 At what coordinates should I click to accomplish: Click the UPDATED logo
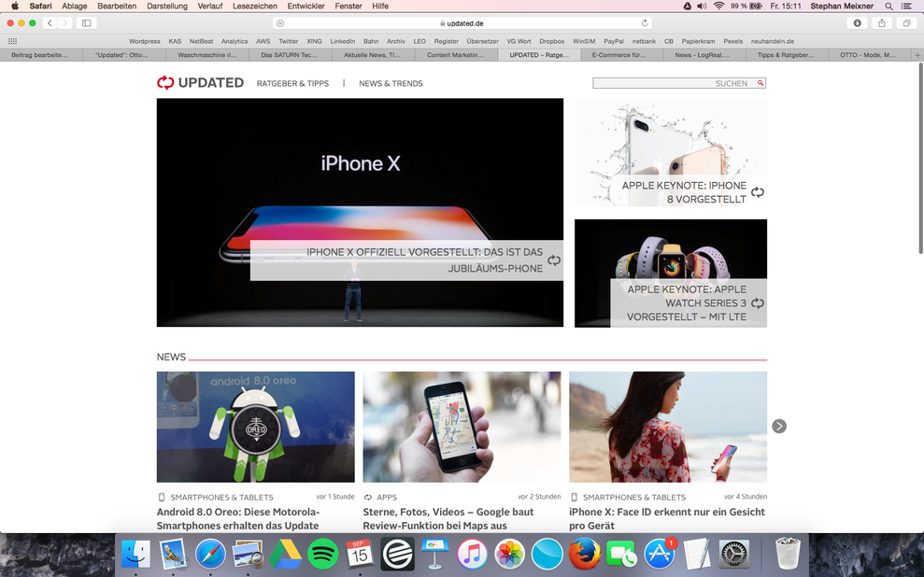click(x=200, y=82)
